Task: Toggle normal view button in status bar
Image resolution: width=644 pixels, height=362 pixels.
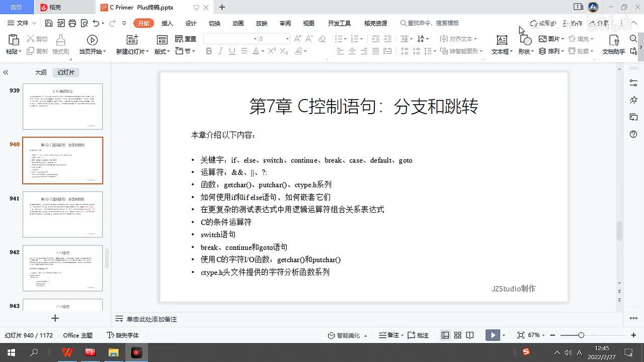Action: [445, 335]
